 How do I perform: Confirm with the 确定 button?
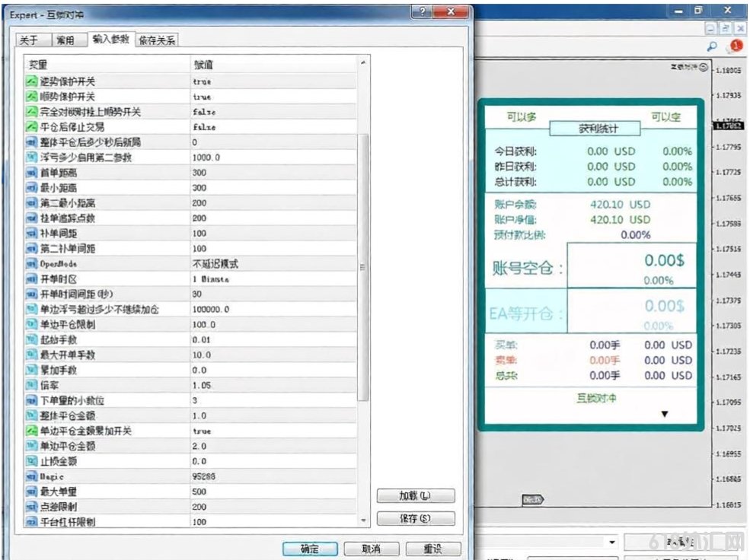point(310,549)
